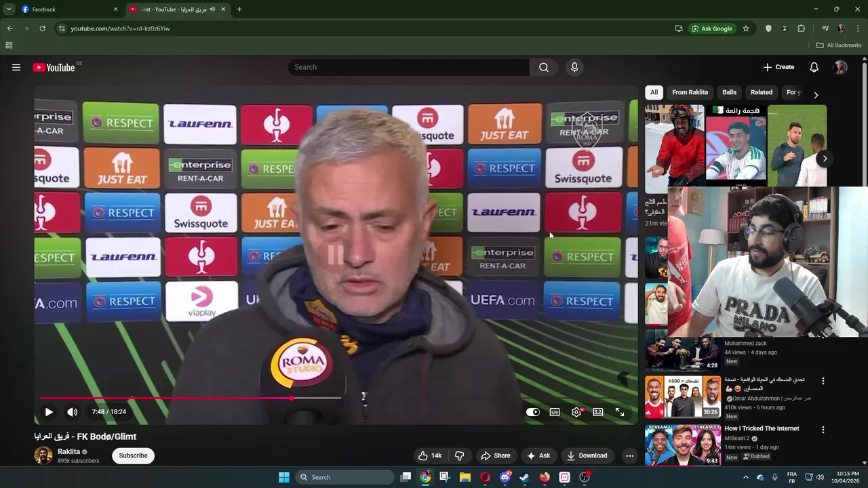Open the 30:26 duration video thumbnail
The height and width of the screenshot is (488, 868).
683,396
